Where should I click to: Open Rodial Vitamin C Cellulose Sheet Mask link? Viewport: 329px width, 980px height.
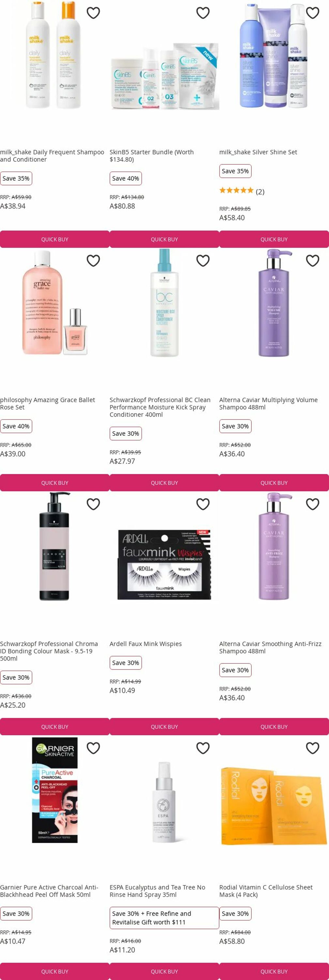[265, 891]
